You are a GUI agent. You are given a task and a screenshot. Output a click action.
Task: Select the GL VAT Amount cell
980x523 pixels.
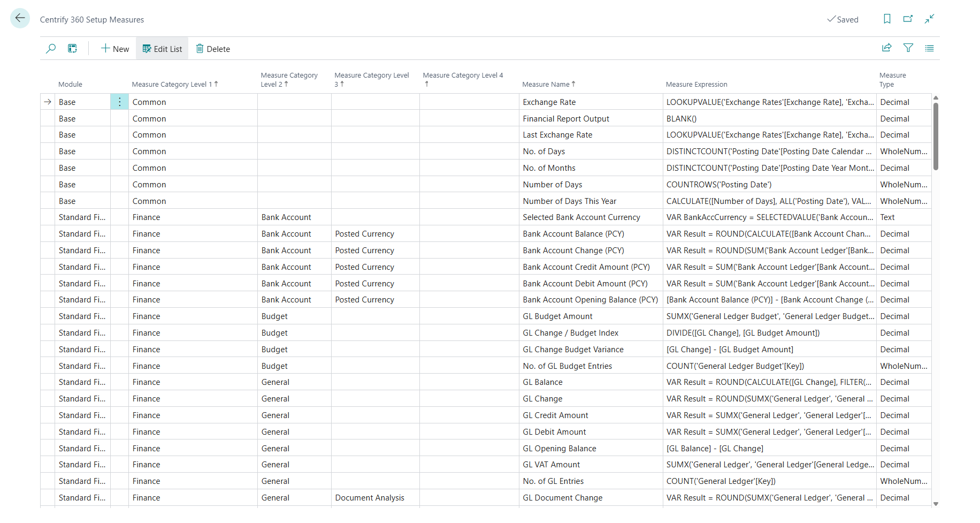point(591,465)
